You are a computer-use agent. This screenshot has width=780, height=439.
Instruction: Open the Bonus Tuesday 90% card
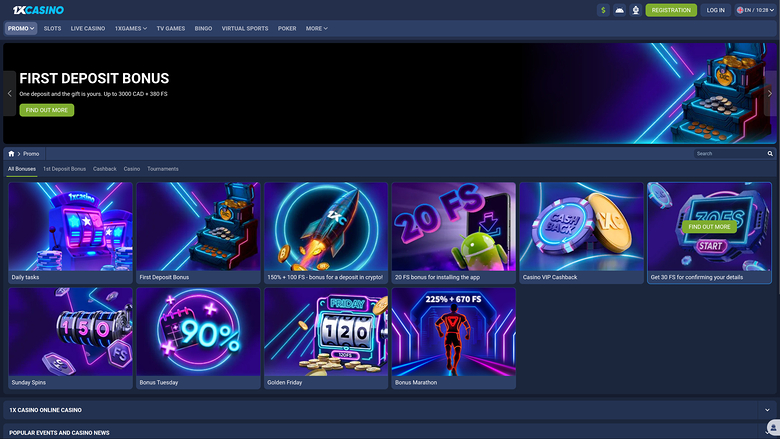point(198,338)
